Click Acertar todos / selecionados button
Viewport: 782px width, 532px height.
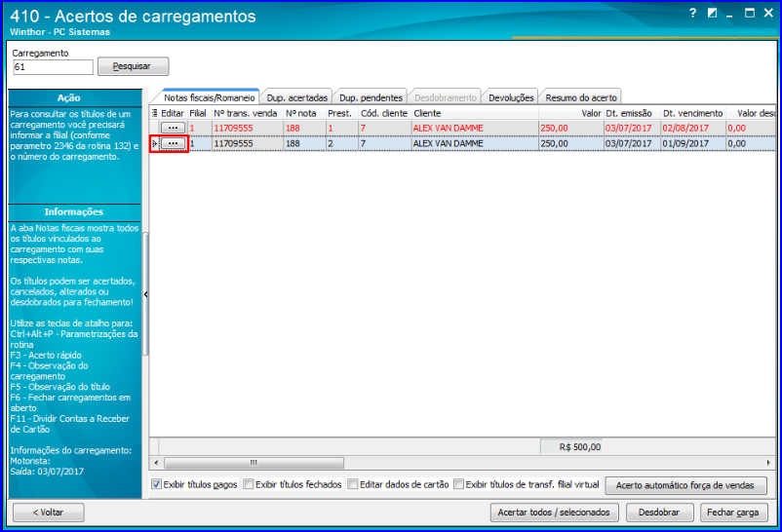[x=554, y=513]
